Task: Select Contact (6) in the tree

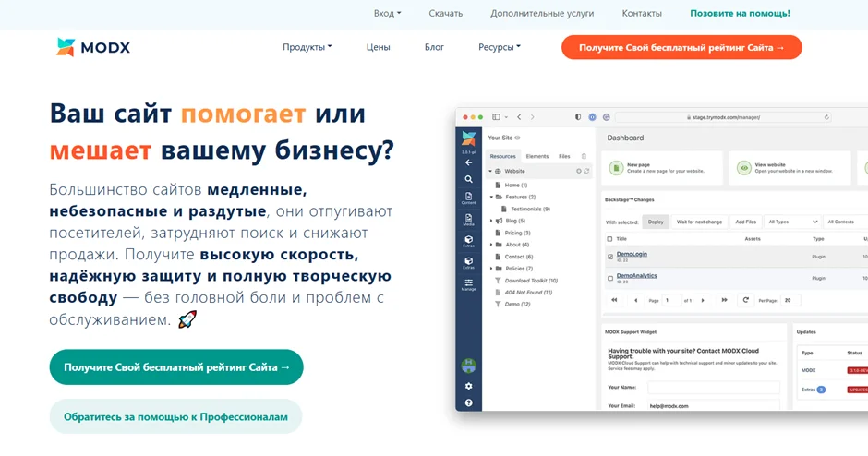Action: coord(518,257)
